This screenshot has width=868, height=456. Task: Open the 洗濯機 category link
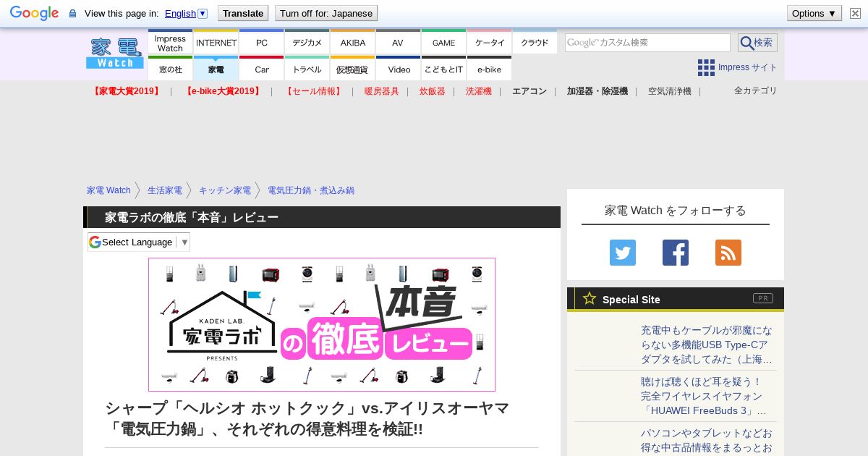479,91
